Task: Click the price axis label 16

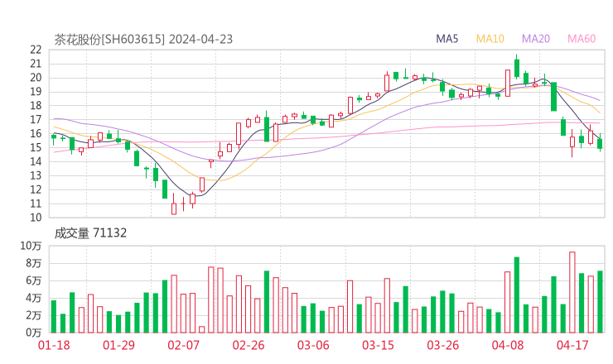Action: [36, 133]
